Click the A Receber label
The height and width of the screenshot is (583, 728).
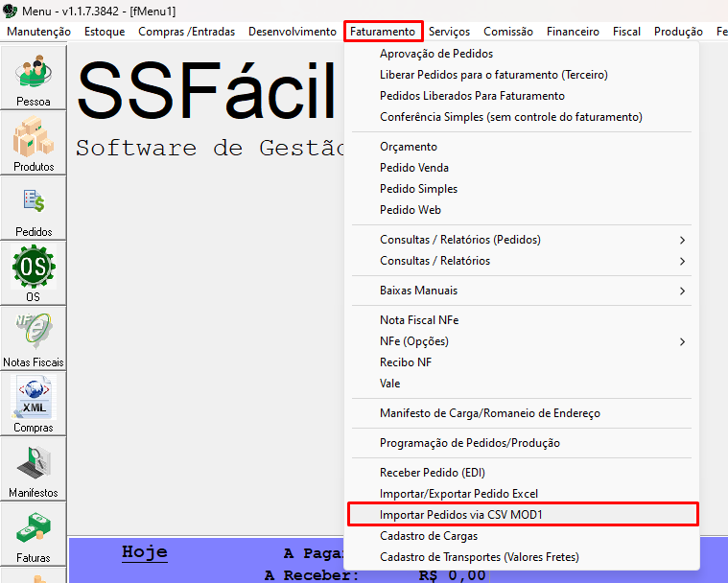pos(312,575)
